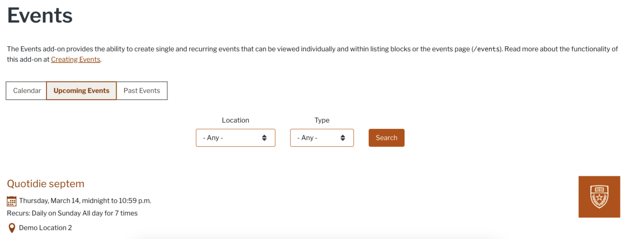The height and width of the screenshot is (239, 644).
Task: Click the university shield logo image
Action: [599, 197]
